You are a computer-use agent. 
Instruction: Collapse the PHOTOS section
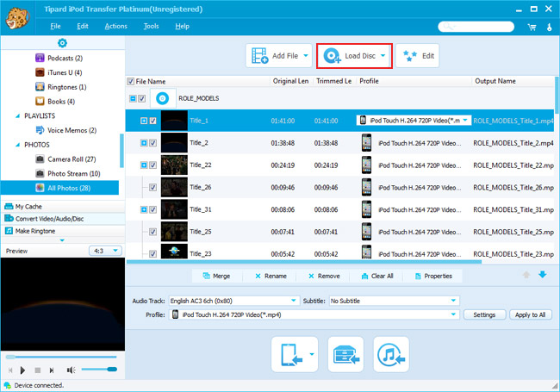tap(17, 145)
